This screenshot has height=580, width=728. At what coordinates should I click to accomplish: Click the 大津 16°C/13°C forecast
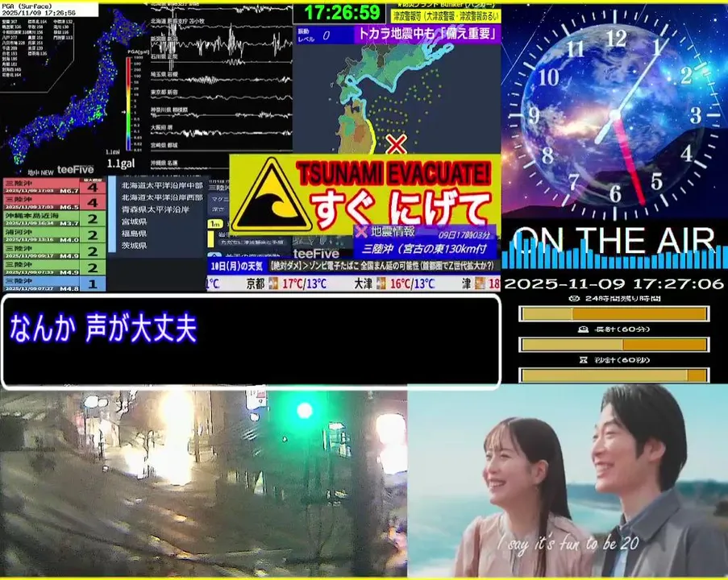(395, 284)
